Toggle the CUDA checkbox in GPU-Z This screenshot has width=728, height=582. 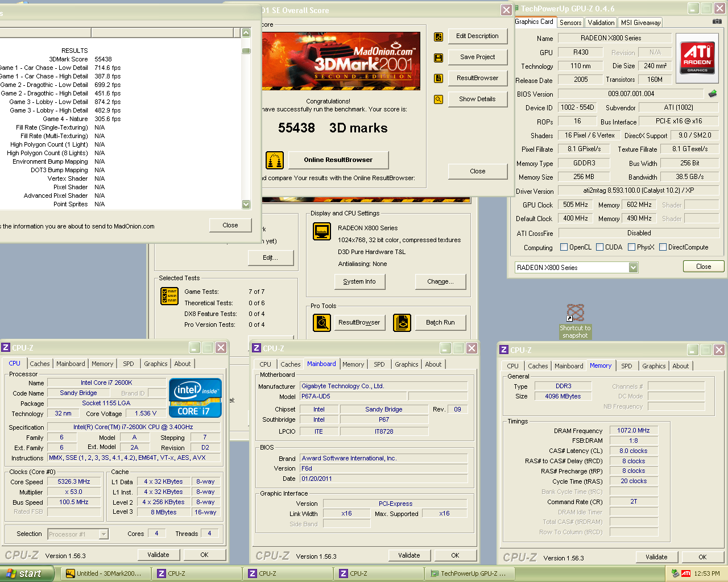(599, 247)
